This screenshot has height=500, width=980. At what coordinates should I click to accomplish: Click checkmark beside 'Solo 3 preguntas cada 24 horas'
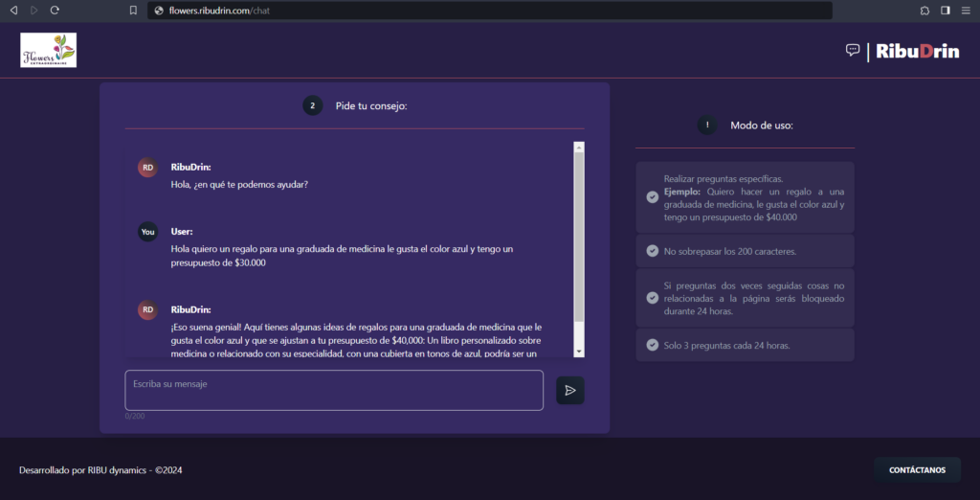652,345
